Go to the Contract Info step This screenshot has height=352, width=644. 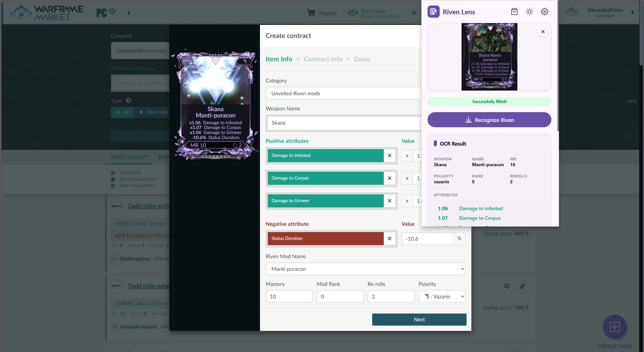coord(323,59)
